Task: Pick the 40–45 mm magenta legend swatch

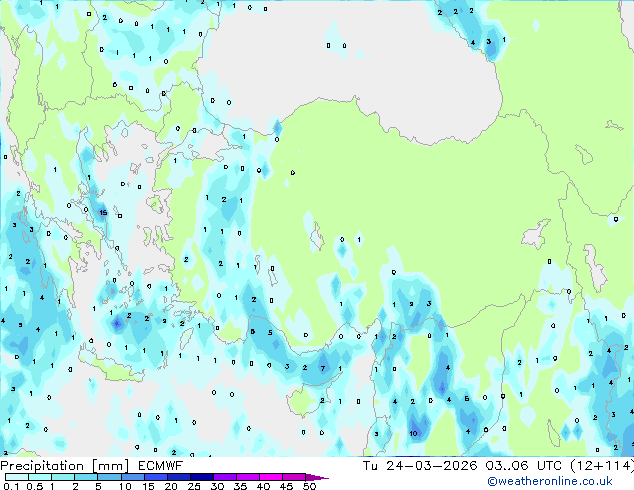Action: pos(271,477)
